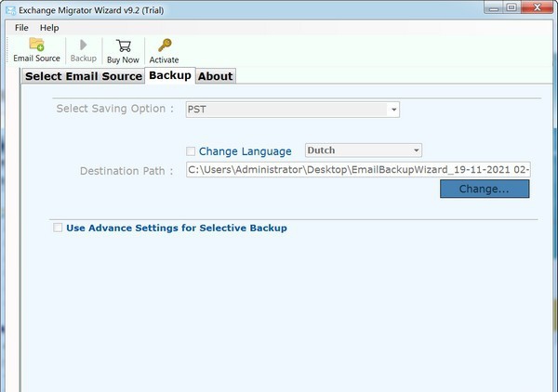Click the Change... button

coord(485,189)
